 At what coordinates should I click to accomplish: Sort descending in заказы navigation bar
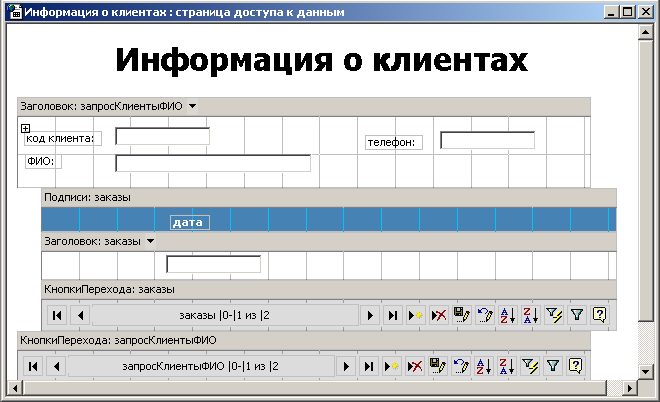[531, 315]
